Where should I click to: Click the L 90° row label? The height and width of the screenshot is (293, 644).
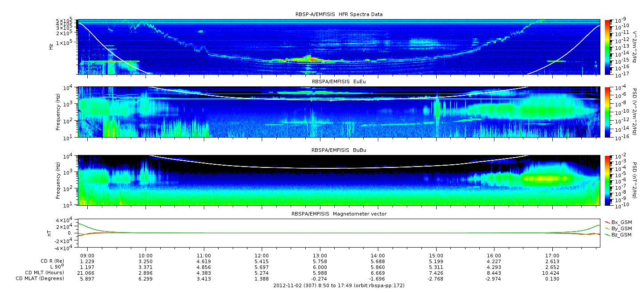(56, 267)
